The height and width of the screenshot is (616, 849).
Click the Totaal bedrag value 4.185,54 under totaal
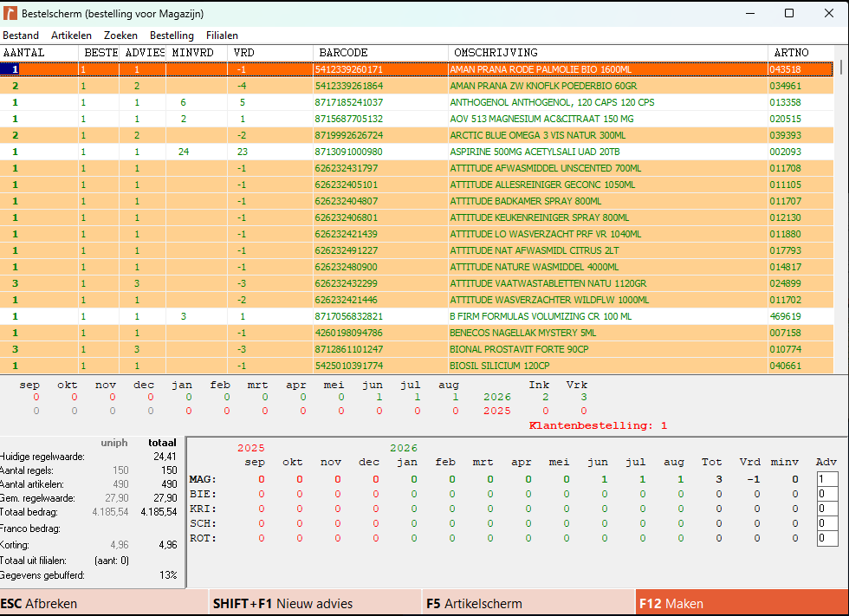[x=159, y=512]
